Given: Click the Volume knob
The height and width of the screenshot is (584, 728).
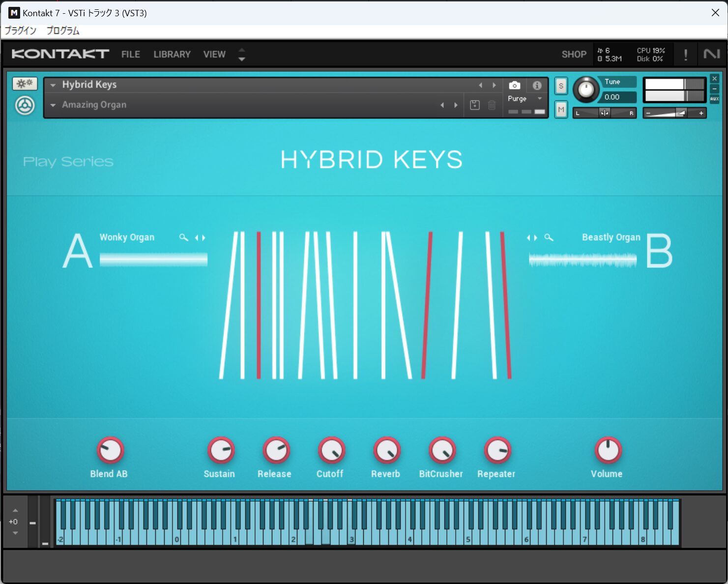Looking at the screenshot, I should point(608,450).
